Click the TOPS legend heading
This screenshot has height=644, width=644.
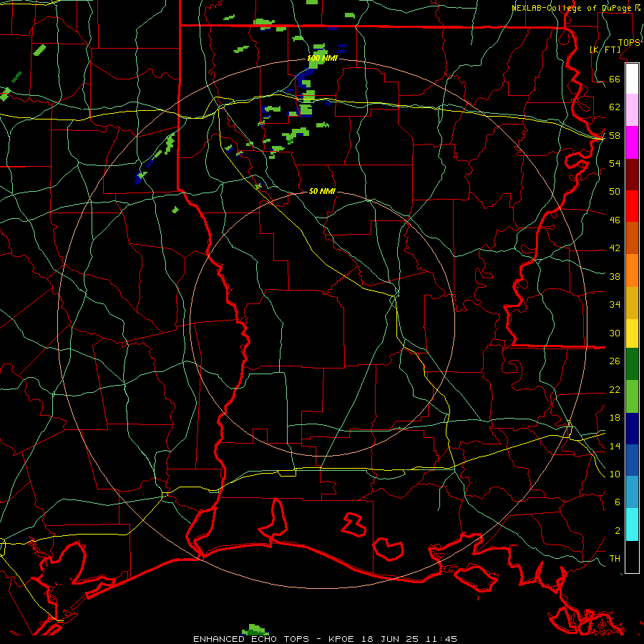pos(629,43)
